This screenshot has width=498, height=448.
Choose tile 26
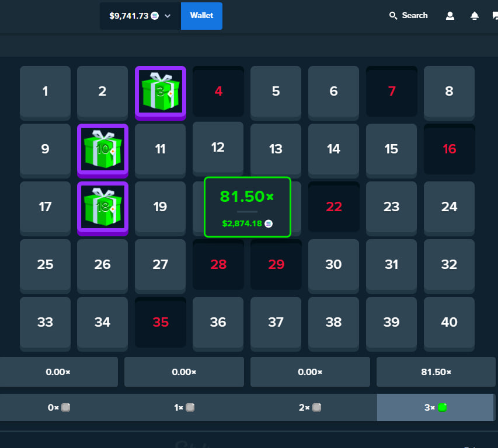pos(102,265)
